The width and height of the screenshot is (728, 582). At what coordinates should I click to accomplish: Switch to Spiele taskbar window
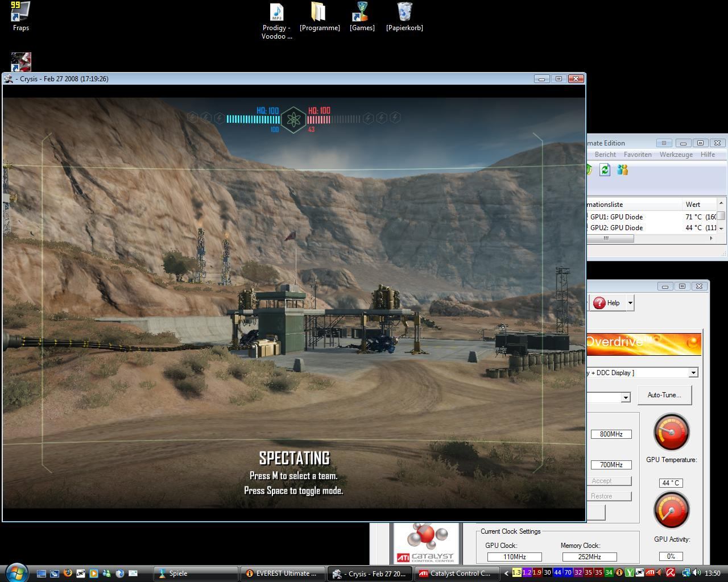pos(196,573)
